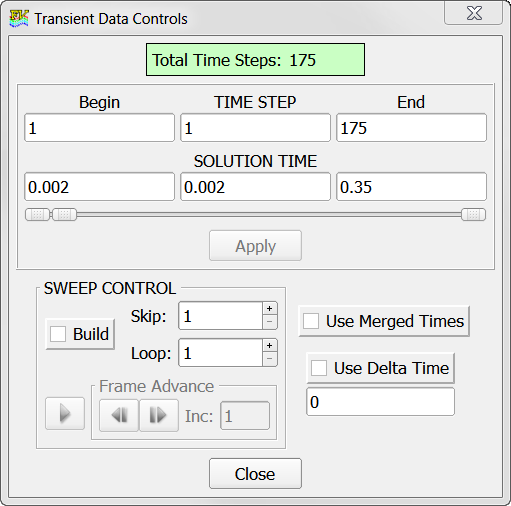Focus the Begin time step field
The height and width of the screenshot is (506, 511).
(x=99, y=128)
